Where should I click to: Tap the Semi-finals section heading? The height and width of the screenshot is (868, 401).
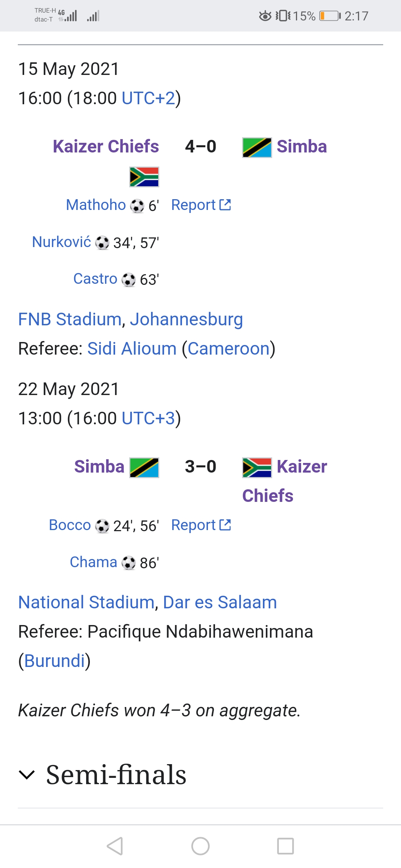116,775
